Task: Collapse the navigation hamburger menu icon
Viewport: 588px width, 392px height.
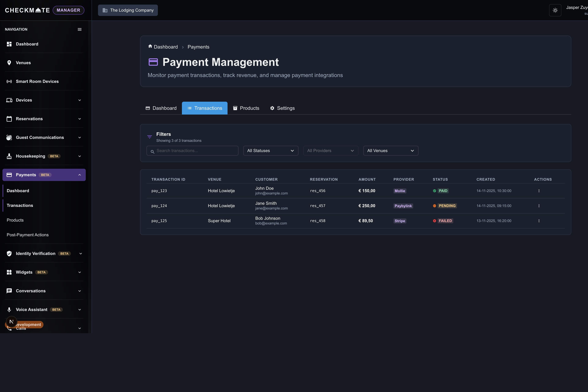Action: 79,30
